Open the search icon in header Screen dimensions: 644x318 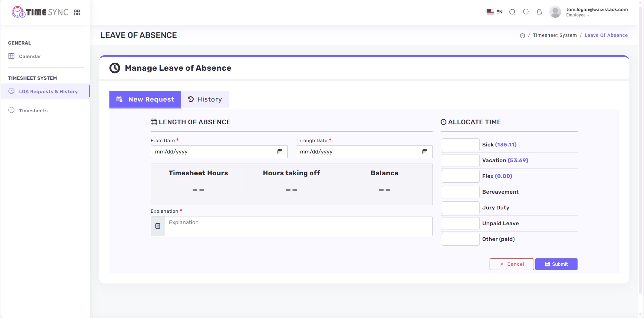click(512, 12)
